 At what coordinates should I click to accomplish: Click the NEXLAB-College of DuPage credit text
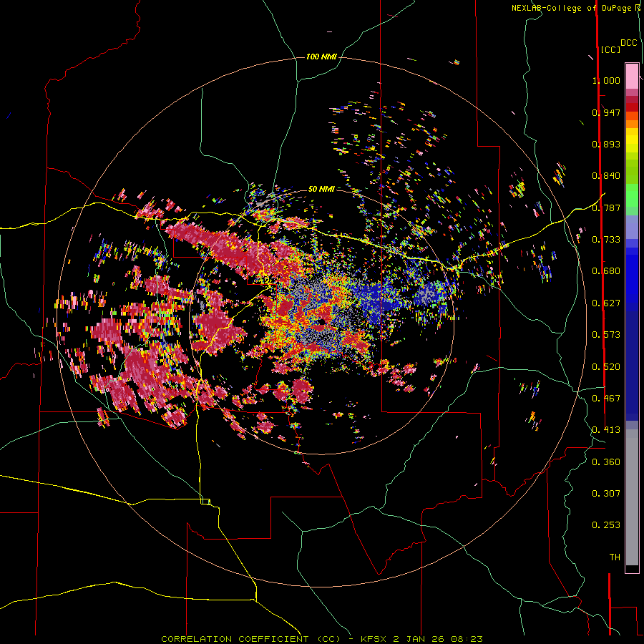pyautogui.click(x=572, y=8)
